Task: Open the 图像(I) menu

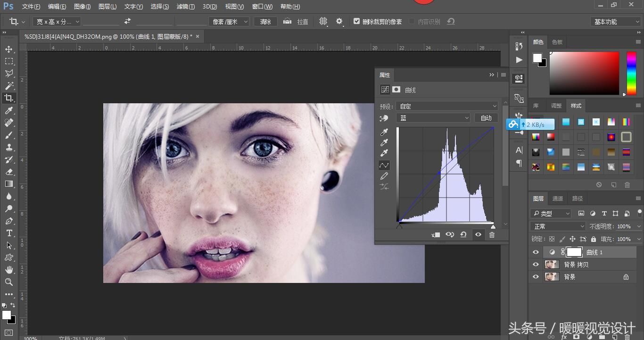Action: click(x=83, y=7)
